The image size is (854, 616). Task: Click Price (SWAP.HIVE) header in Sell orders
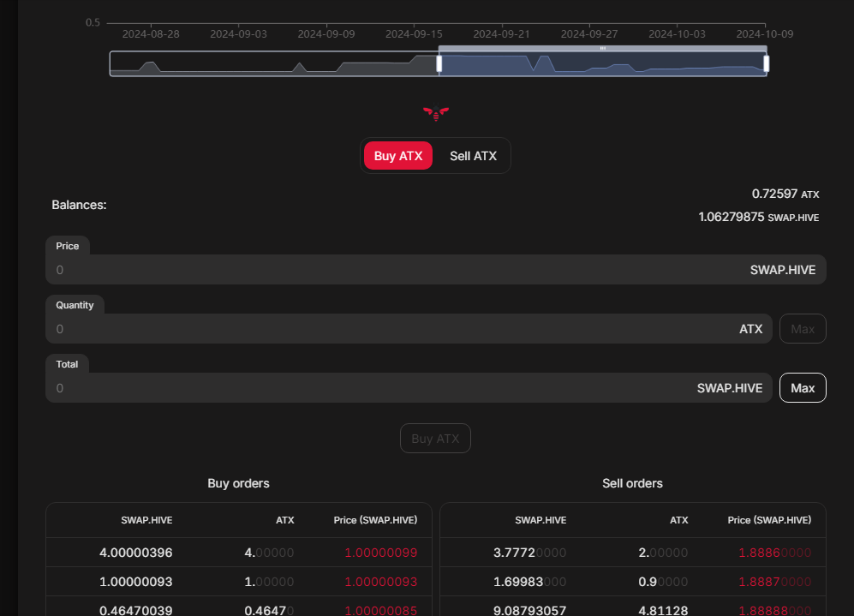coord(769,520)
